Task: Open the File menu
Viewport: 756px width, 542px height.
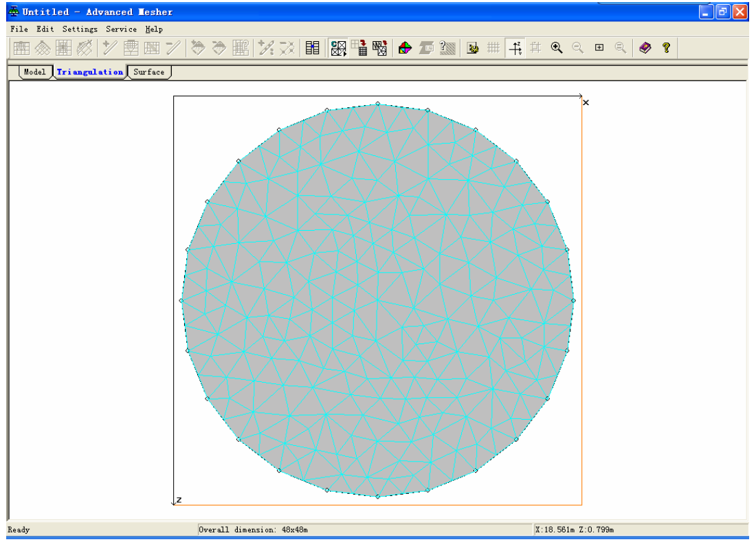Action: (x=19, y=29)
